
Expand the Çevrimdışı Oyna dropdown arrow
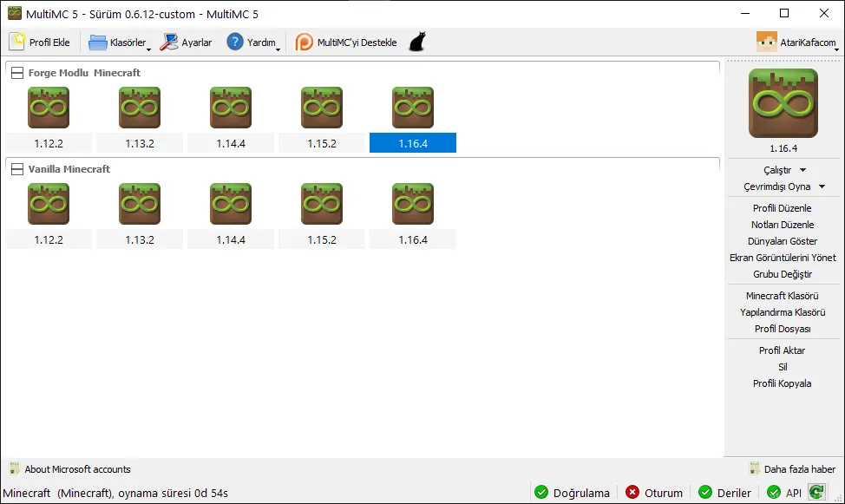pyautogui.click(x=822, y=187)
